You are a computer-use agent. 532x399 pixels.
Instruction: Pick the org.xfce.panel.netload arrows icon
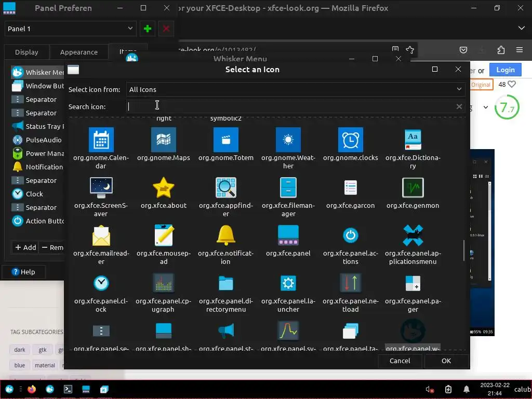click(351, 283)
